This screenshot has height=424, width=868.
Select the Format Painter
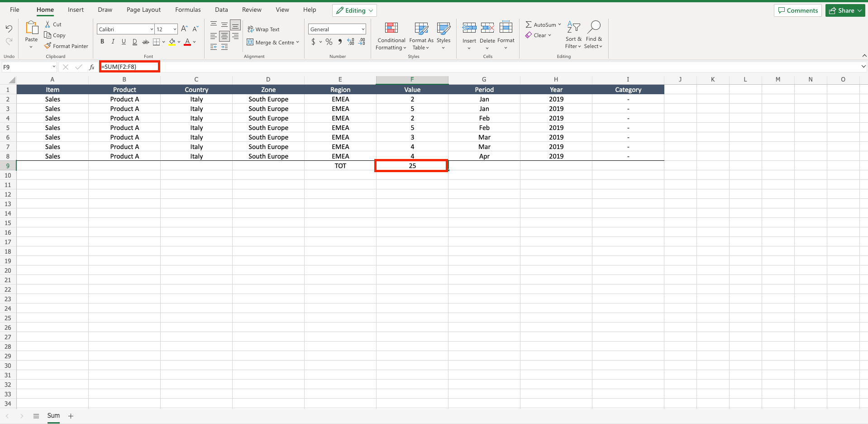tap(67, 46)
